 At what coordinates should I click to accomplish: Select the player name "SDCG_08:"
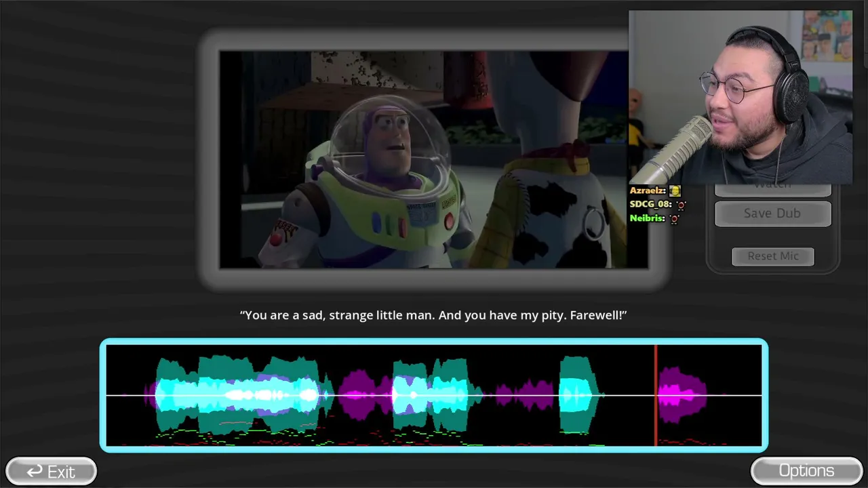tap(651, 205)
